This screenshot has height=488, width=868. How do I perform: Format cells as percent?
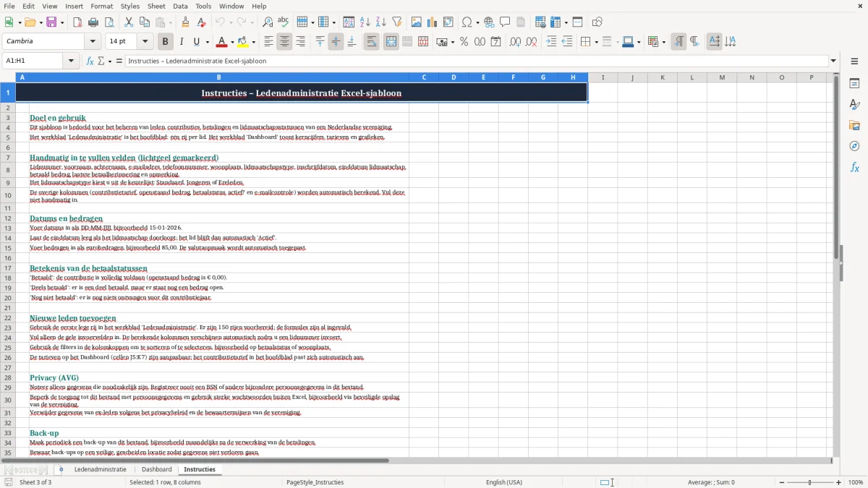tap(464, 42)
